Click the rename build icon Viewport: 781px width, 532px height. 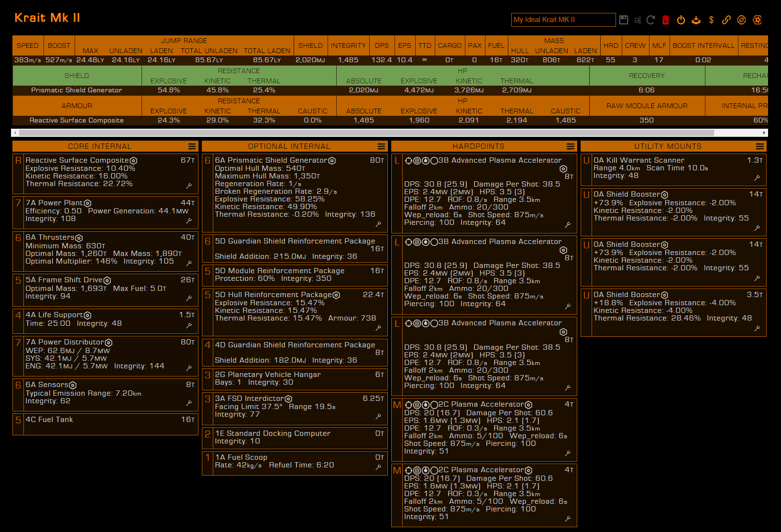(x=637, y=20)
